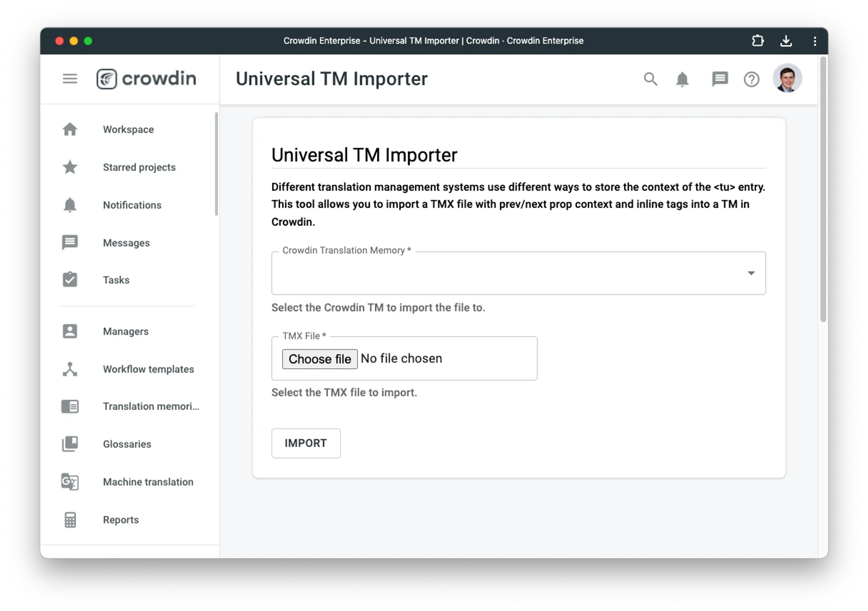
Task: Click the Reports calculator icon
Action: point(70,520)
